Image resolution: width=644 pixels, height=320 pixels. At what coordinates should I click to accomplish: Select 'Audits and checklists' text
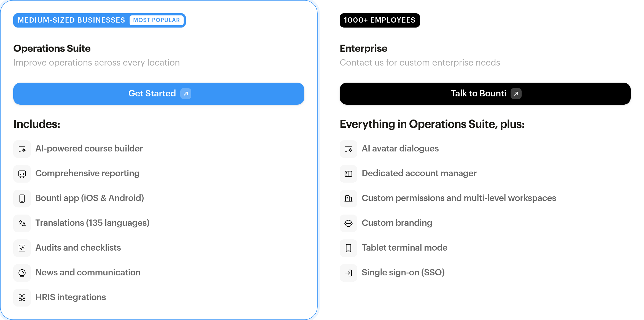78,248
